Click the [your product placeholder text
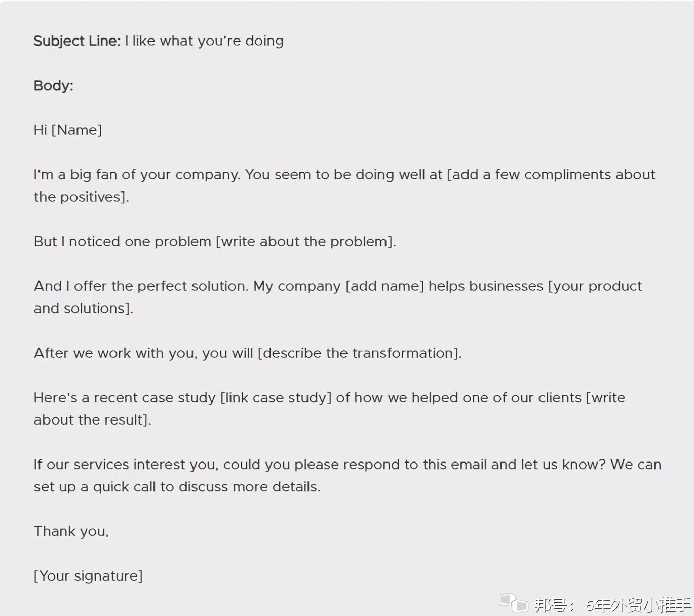 pyautogui.click(x=595, y=286)
